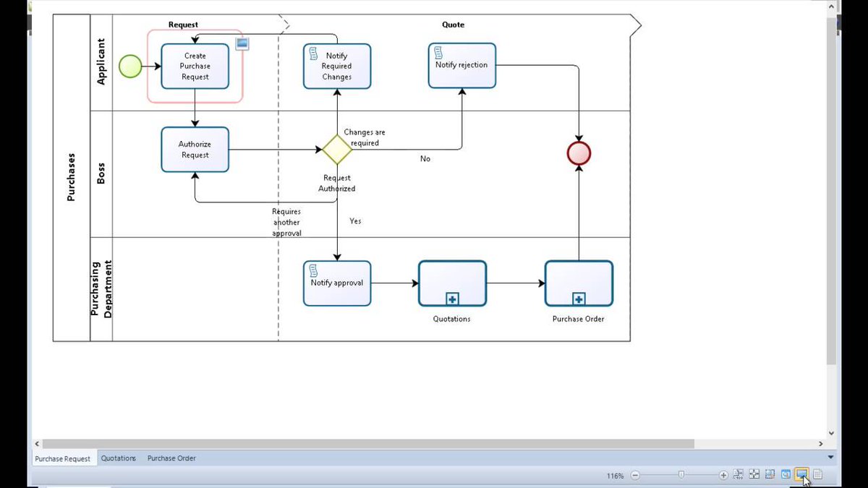Click the zoom in plus icon
Image resolution: width=868 pixels, height=488 pixels.
[x=723, y=475]
